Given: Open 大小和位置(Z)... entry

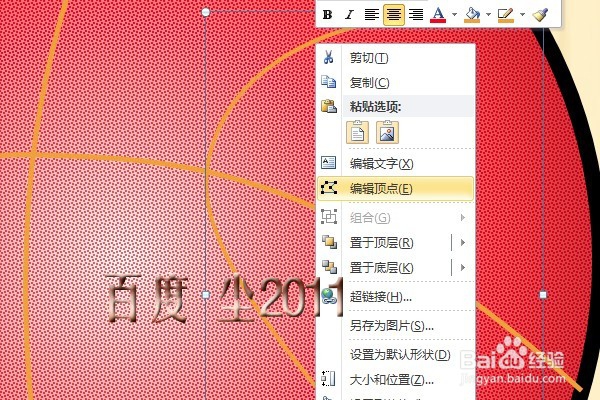Looking at the screenshot, I should point(391,380).
